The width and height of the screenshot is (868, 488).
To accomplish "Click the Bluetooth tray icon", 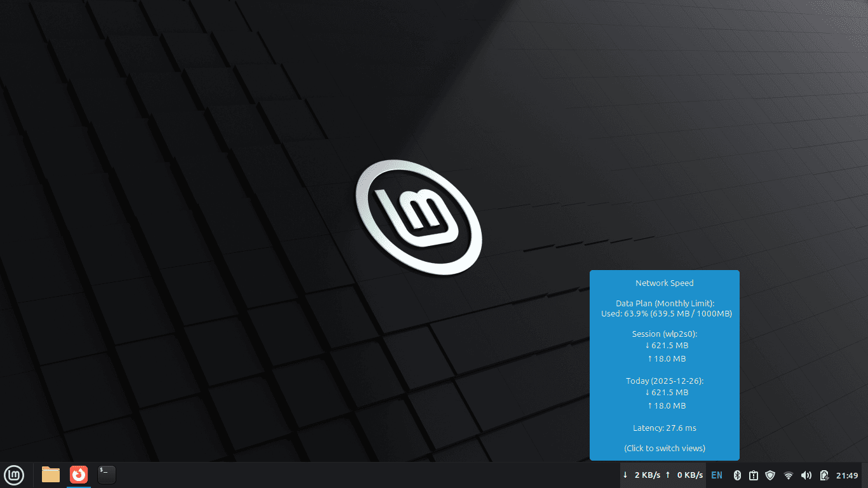I will [738, 475].
